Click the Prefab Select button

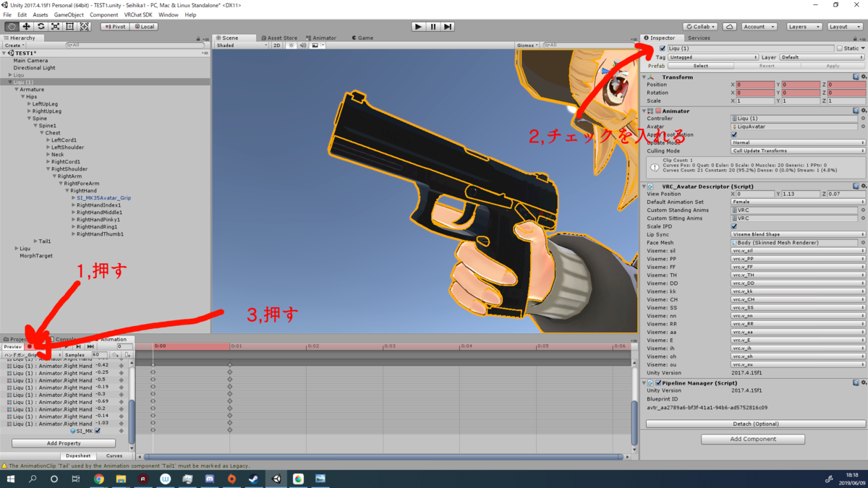(701, 66)
